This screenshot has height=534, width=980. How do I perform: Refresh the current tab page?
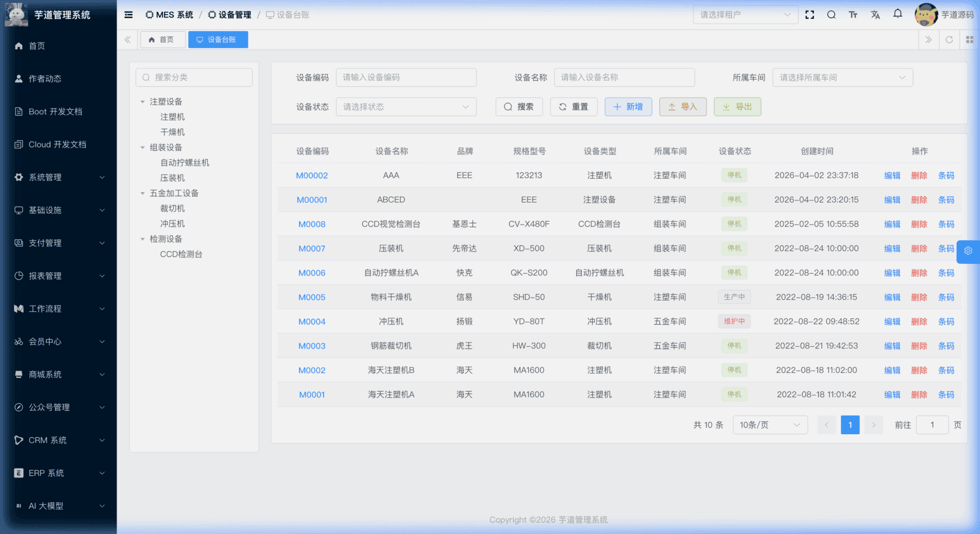(x=949, y=39)
